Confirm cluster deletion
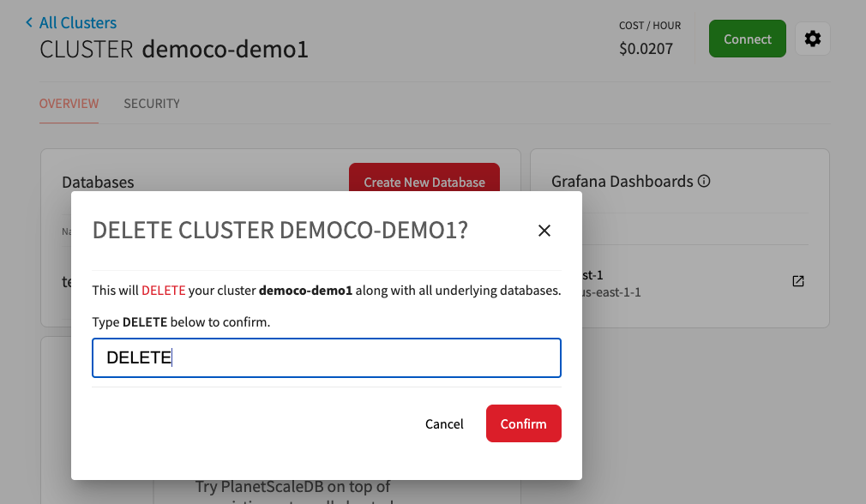 coord(524,423)
